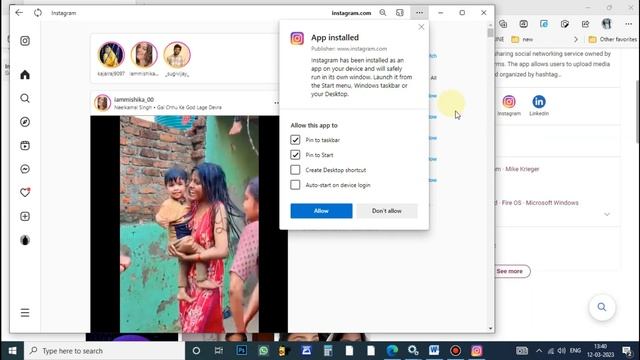Click the Edge profile avatar
Viewport: 640px width, 360px height.
[607, 24]
